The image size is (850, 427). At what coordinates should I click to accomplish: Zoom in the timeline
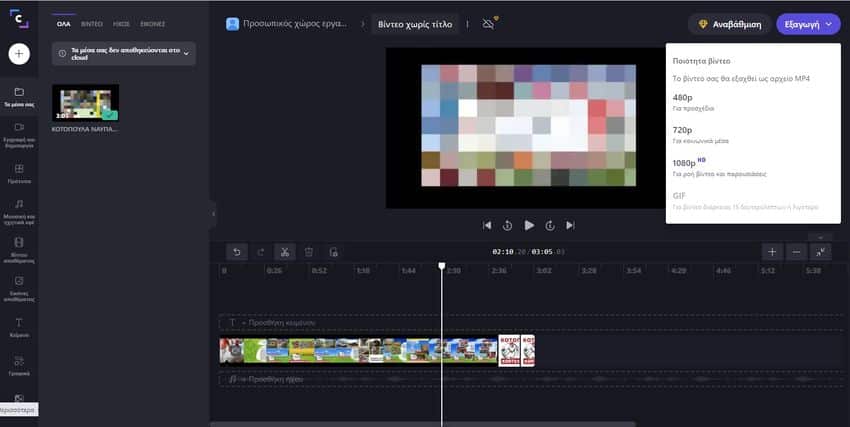[772, 252]
